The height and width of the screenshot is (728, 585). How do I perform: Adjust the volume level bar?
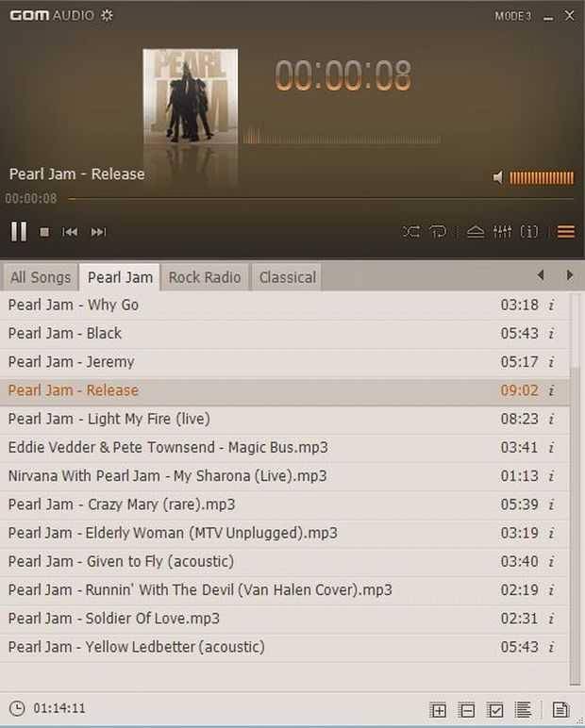pyautogui.click(x=542, y=178)
